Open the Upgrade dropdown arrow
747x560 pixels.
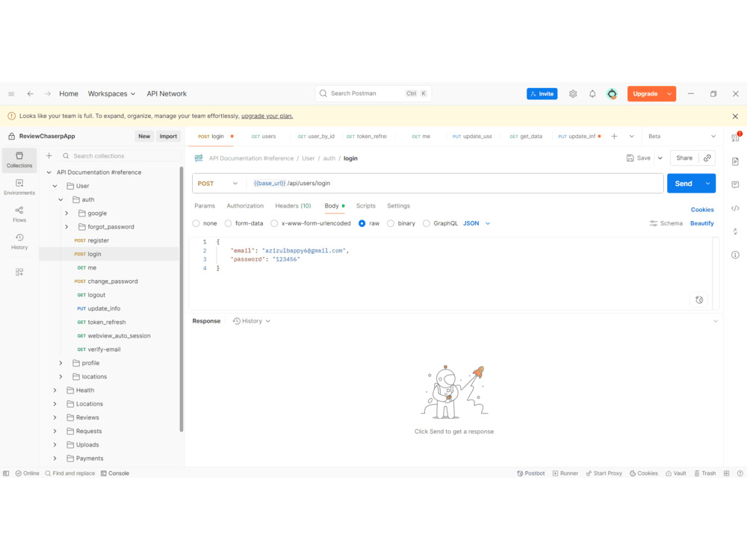click(669, 94)
